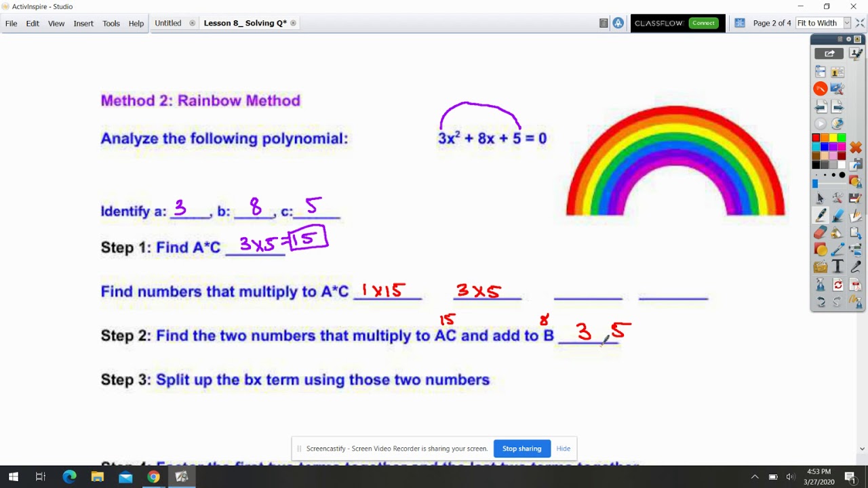Open the View menu

click(x=56, y=23)
